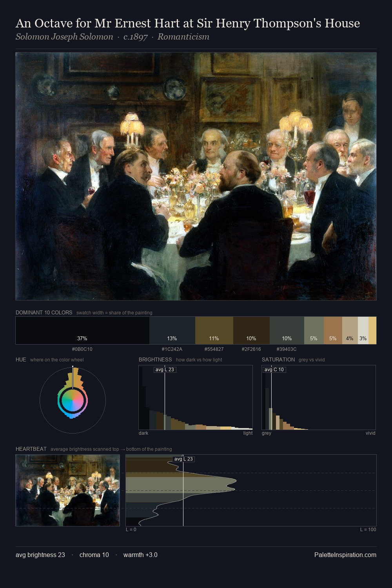The image size is (392, 588).
Task: Click the 'dark' axis label
Action: [x=143, y=433]
